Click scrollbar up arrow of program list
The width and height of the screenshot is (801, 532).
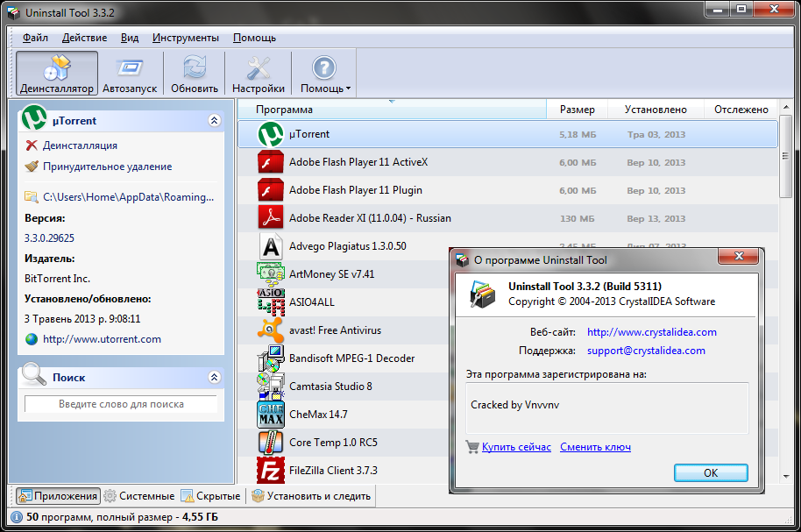tap(786, 107)
